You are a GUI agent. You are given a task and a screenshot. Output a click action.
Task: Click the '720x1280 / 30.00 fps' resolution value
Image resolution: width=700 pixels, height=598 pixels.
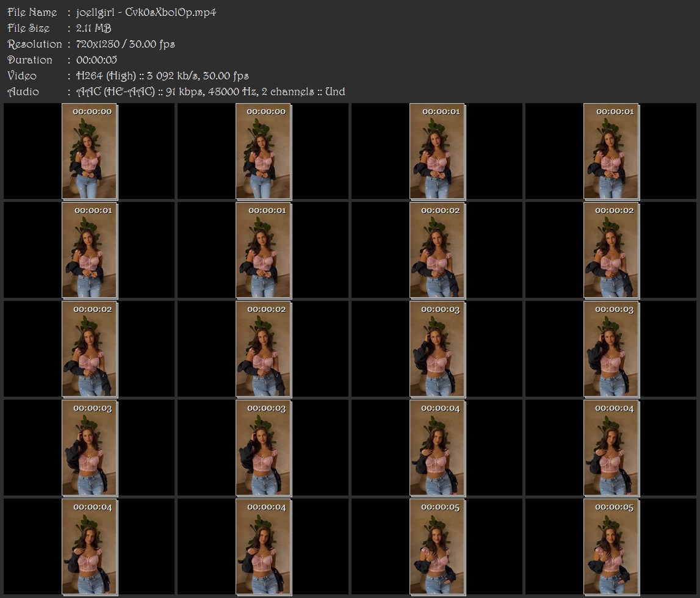(x=126, y=44)
